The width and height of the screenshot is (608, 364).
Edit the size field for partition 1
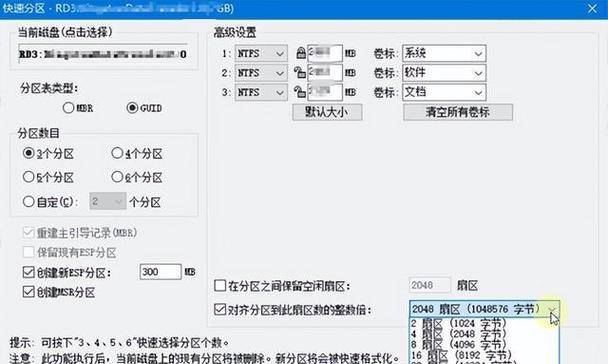tap(325, 53)
